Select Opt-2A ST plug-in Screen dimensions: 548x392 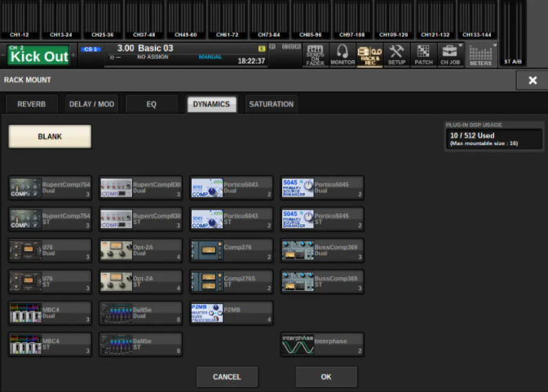coord(140,282)
